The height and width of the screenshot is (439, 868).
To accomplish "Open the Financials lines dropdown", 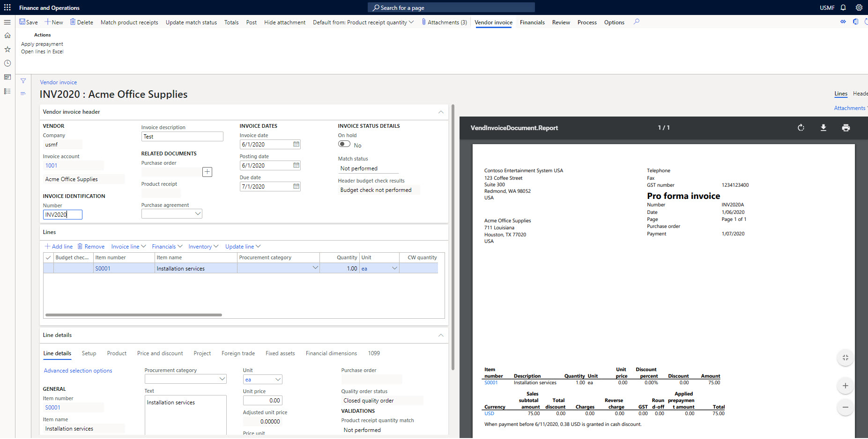I will click(x=167, y=247).
